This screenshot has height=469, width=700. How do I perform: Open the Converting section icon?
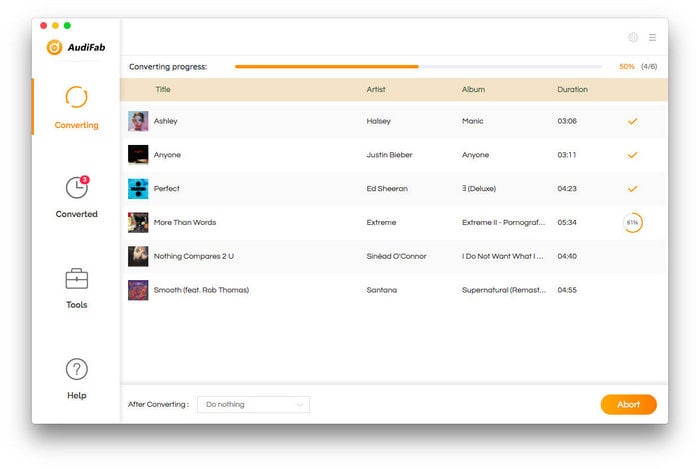pos(76,97)
